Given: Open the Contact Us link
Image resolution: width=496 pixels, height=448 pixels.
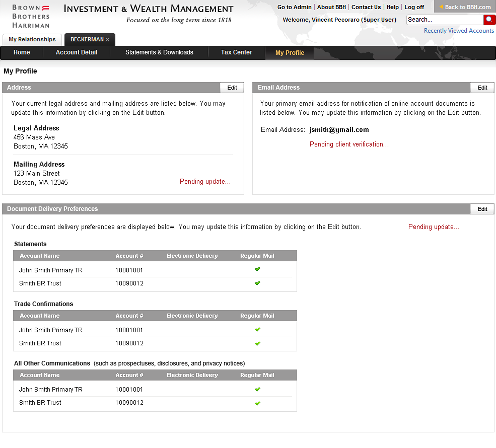Looking at the screenshot, I should pyautogui.click(x=366, y=7).
